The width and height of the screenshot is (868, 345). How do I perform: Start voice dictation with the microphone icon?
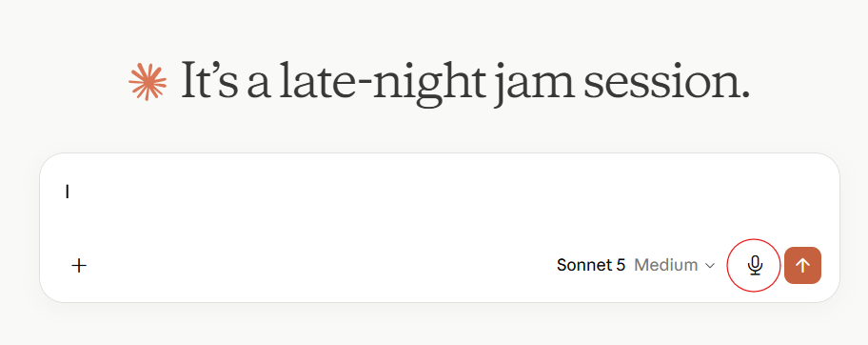[754, 265]
